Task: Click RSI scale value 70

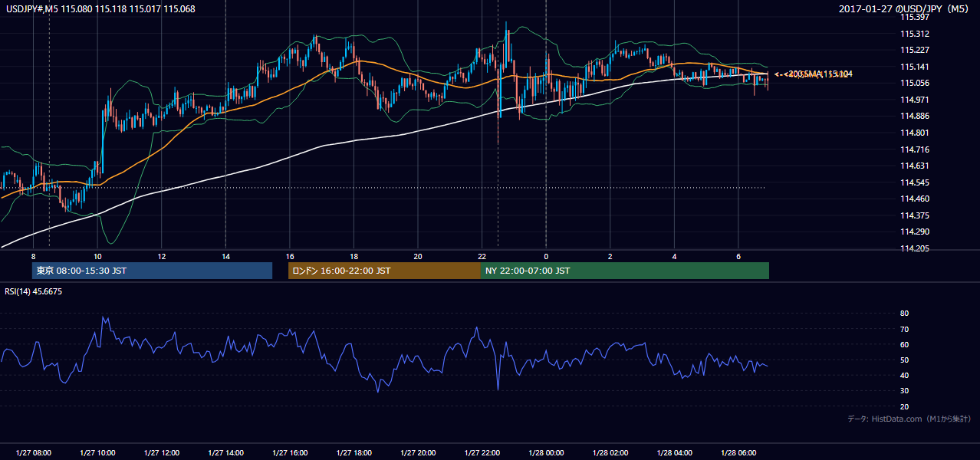Action: click(x=905, y=329)
